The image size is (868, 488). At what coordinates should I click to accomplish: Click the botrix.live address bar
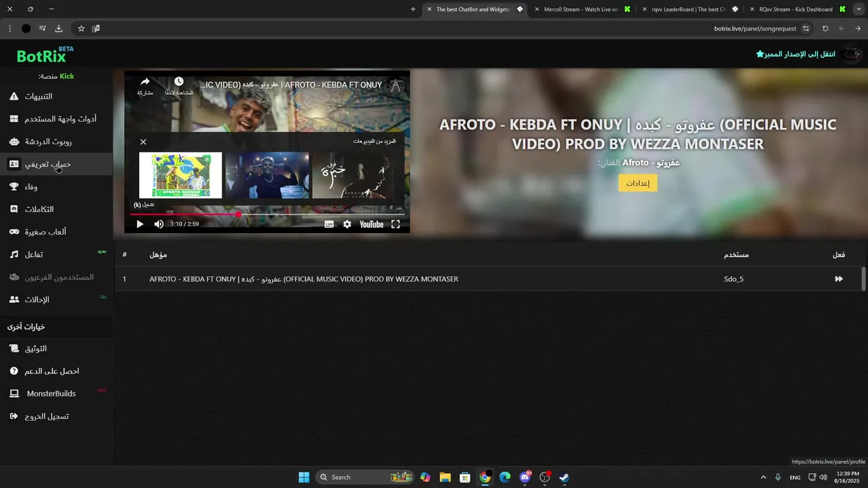click(x=755, y=28)
